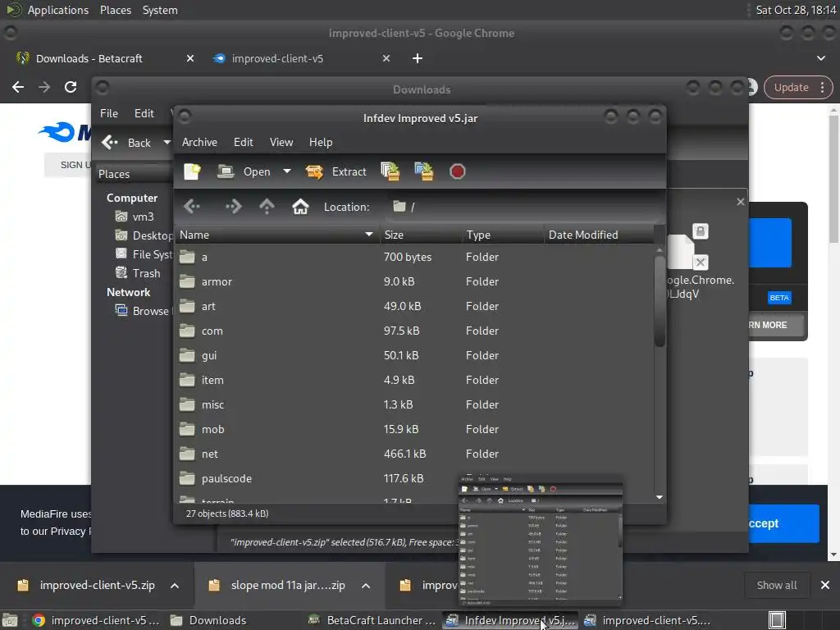The height and width of the screenshot is (630, 840).
Task: Sort by Type column header
Action: (x=503, y=235)
